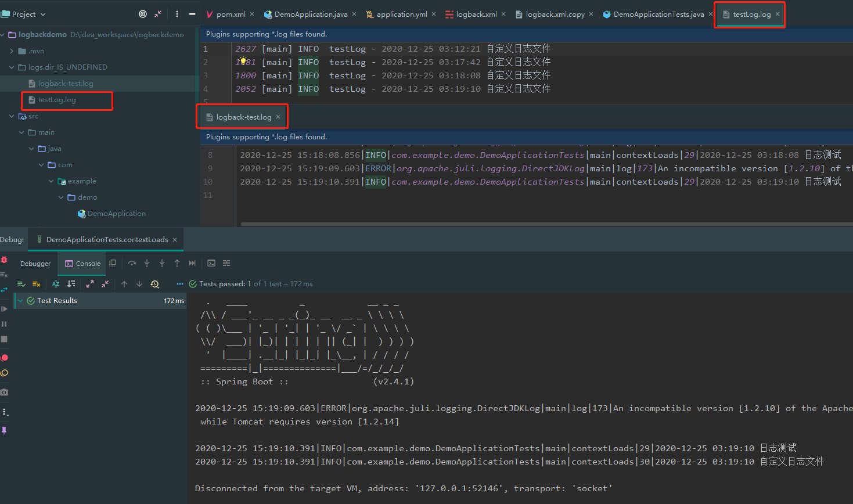The height and width of the screenshot is (504, 853).
Task: Collapse the example package in project tree
Action: [51, 181]
